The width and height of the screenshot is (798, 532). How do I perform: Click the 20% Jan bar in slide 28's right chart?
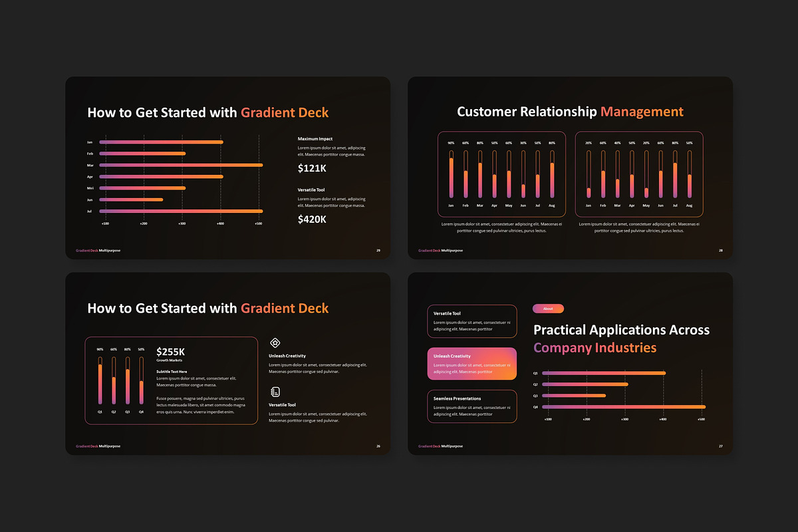tap(589, 174)
